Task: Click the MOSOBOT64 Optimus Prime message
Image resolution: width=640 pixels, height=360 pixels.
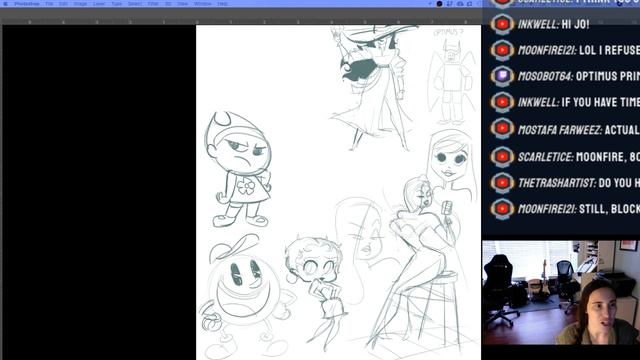Action: click(x=578, y=76)
